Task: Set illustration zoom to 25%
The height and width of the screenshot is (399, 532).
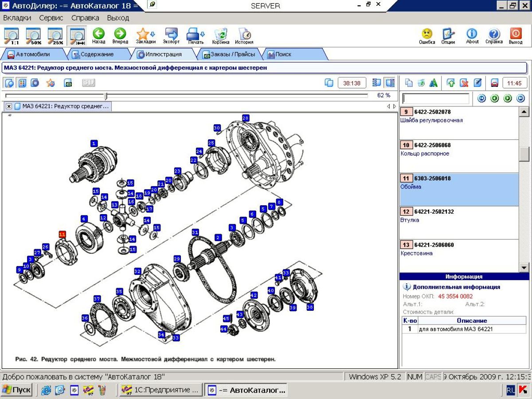Action: click(55, 36)
